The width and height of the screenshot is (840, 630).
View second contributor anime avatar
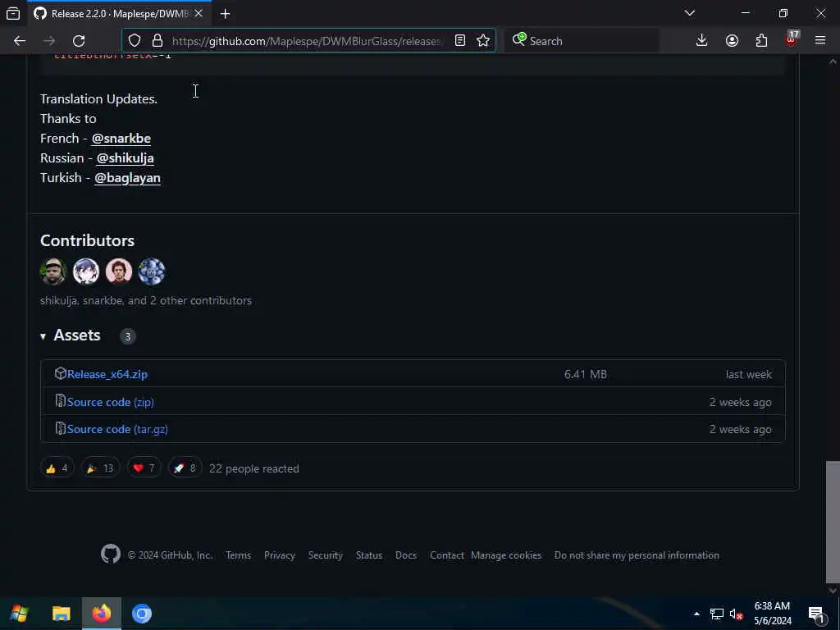coord(86,271)
